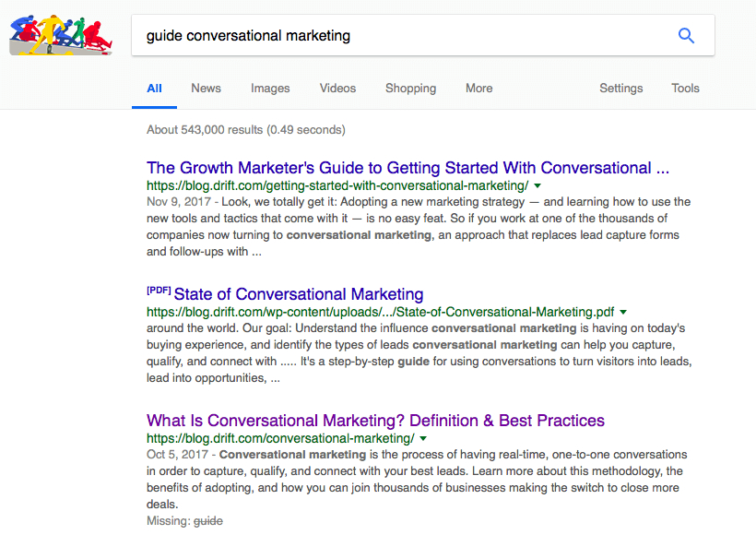Switch to the Images tab
This screenshot has height=535, width=756.
pyautogui.click(x=270, y=88)
